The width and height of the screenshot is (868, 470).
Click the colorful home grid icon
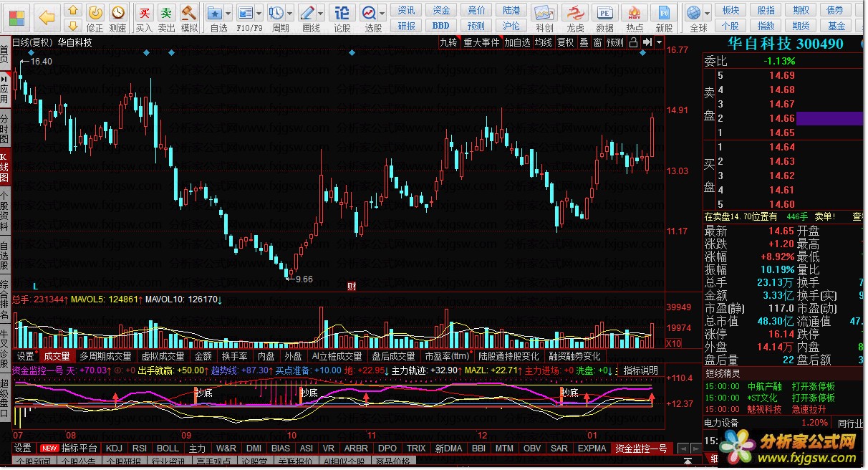click(x=16, y=16)
